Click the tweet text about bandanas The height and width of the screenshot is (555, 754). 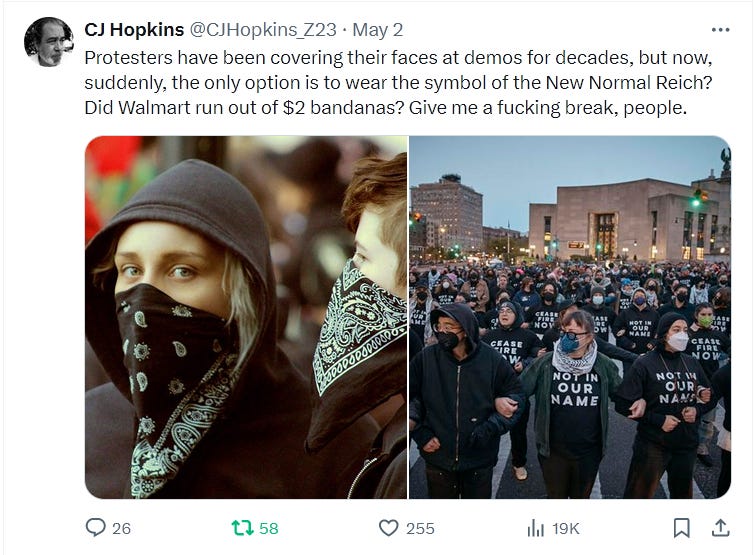[398, 83]
